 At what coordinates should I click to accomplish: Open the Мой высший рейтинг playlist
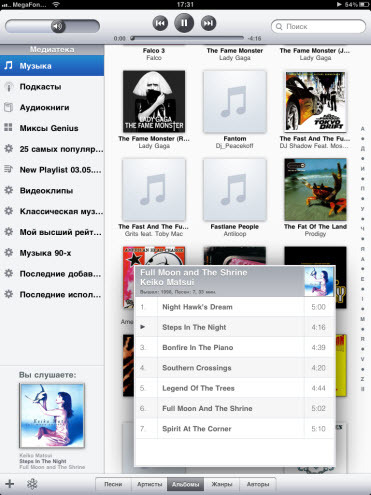(x=52, y=232)
